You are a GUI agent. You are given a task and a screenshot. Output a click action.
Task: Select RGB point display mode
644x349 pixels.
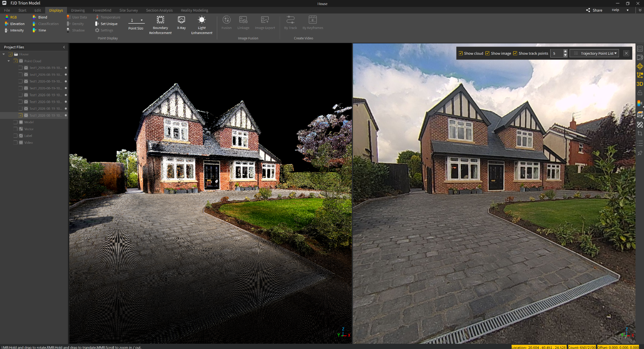tap(11, 17)
